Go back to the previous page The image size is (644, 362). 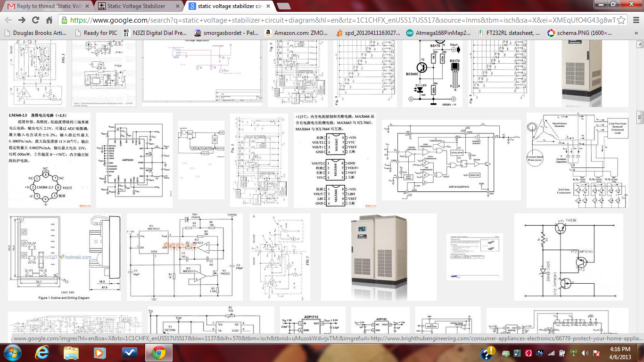(8, 20)
